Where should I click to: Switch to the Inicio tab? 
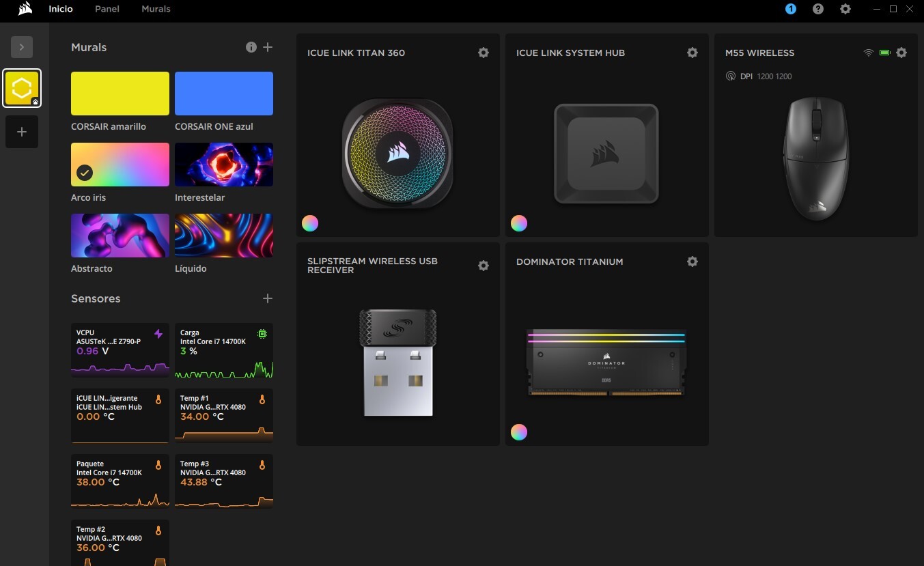point(61,9)
